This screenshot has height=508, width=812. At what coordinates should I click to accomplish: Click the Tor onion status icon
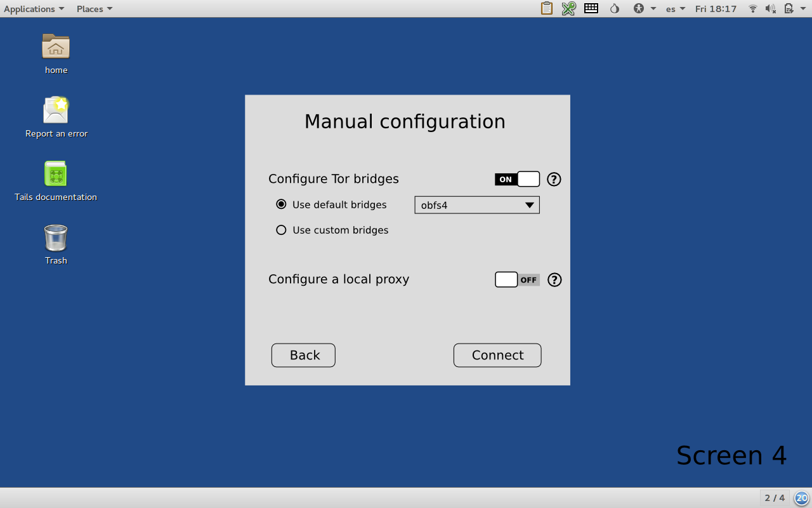(614, 8)
